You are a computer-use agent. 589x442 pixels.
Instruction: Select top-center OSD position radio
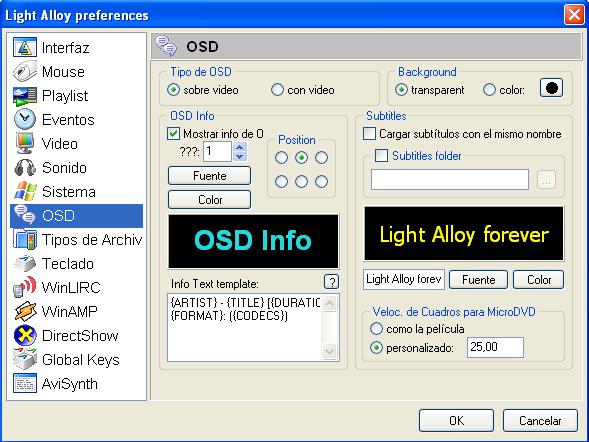tap(301, 158)
